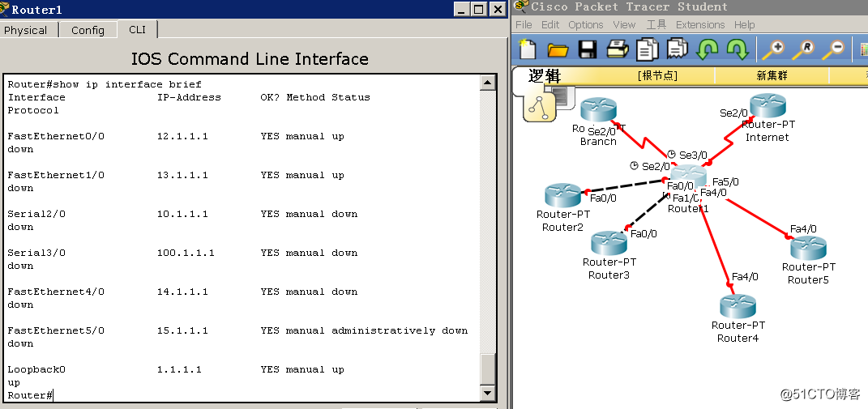The height and width of the screenshot is (409, 868).
Task: Select the Router3 device icon
Action: [609, 244]
